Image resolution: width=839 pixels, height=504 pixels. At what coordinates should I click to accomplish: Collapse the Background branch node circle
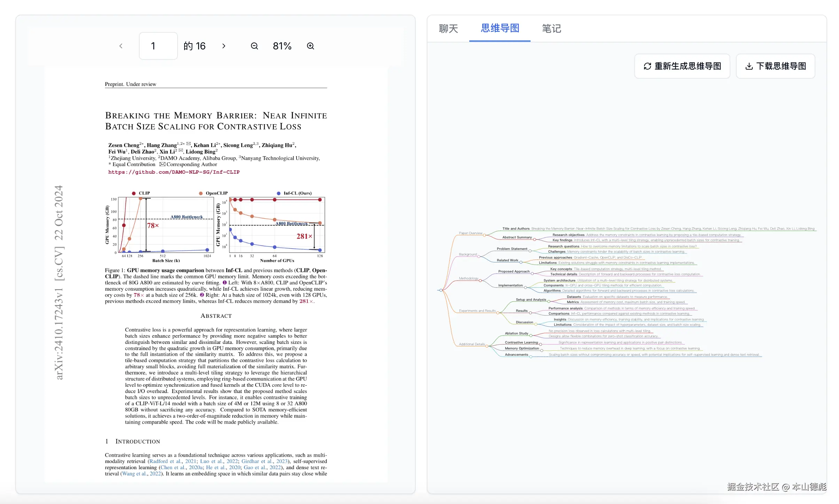[x=479, y=257]
